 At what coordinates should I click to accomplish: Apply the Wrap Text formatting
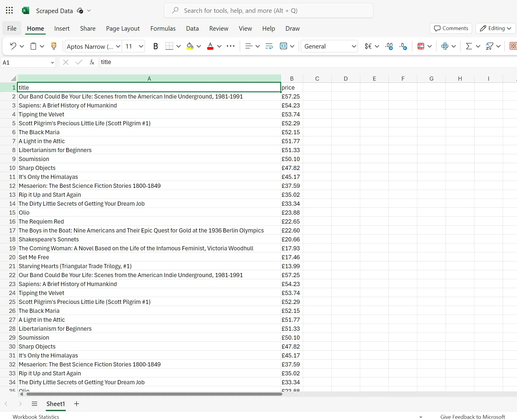click(269, 46)
